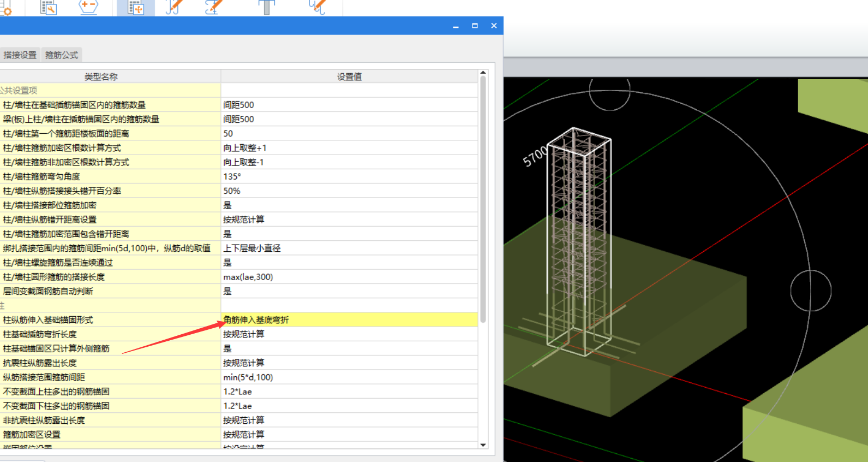
Task: Select 层间变截面钢筋自动判断 row
Action: [110, 291]
